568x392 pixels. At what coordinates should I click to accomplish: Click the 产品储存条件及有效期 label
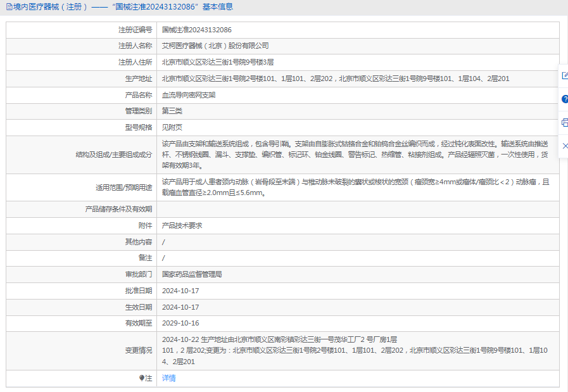point(118,210)
